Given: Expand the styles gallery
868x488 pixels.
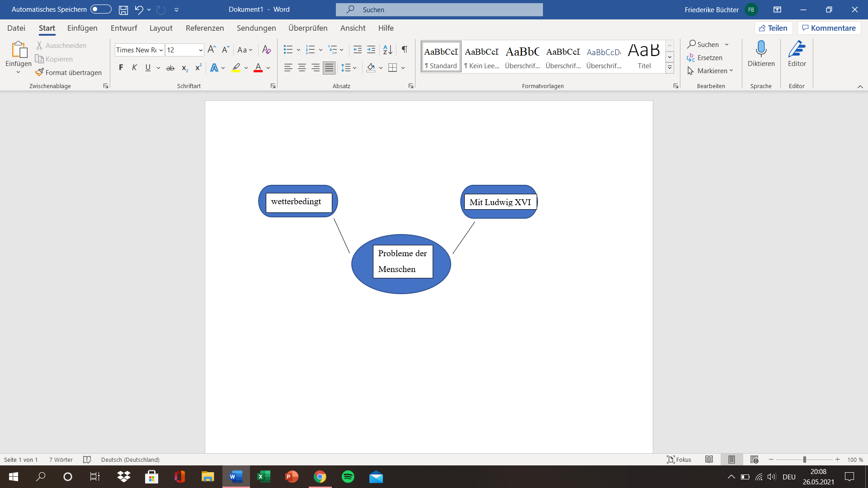Looking at the screenshot, I should tap(670, 68).
